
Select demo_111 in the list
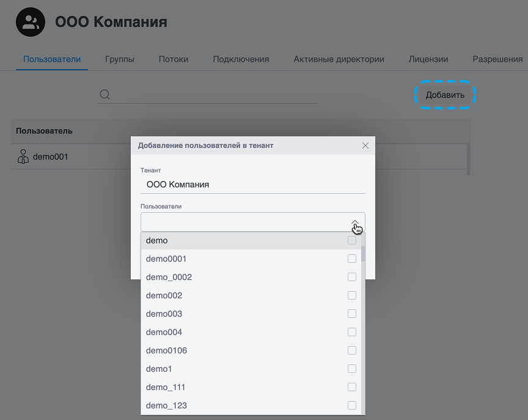pos(251,387)
